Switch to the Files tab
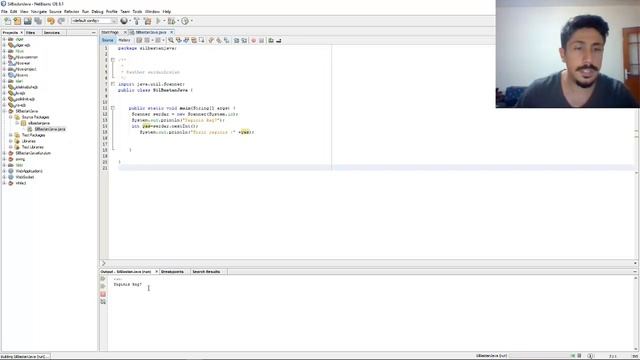 click(31, 32)
